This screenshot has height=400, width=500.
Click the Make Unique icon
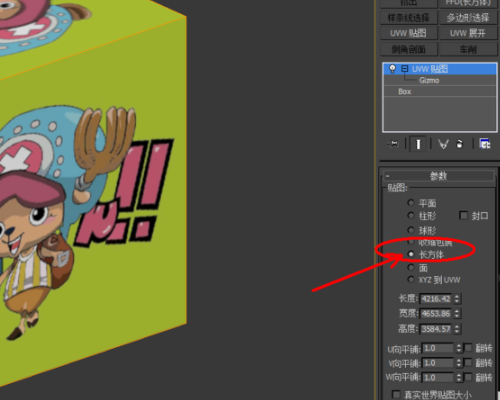click(443, 144)
